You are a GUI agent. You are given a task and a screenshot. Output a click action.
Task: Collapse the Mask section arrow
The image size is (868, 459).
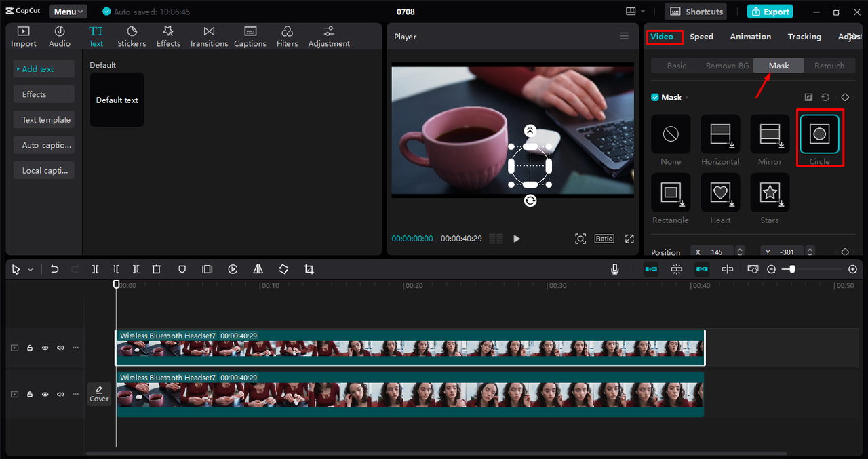(687, 98)
